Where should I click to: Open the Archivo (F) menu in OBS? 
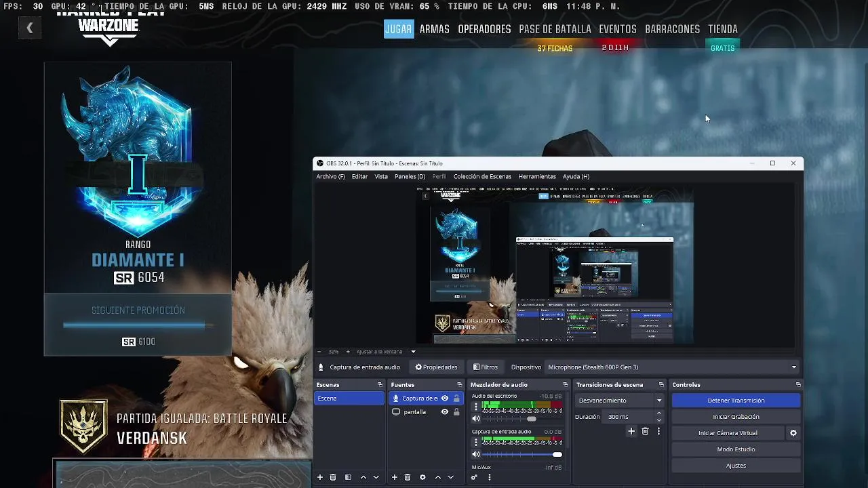coord(330,177)
